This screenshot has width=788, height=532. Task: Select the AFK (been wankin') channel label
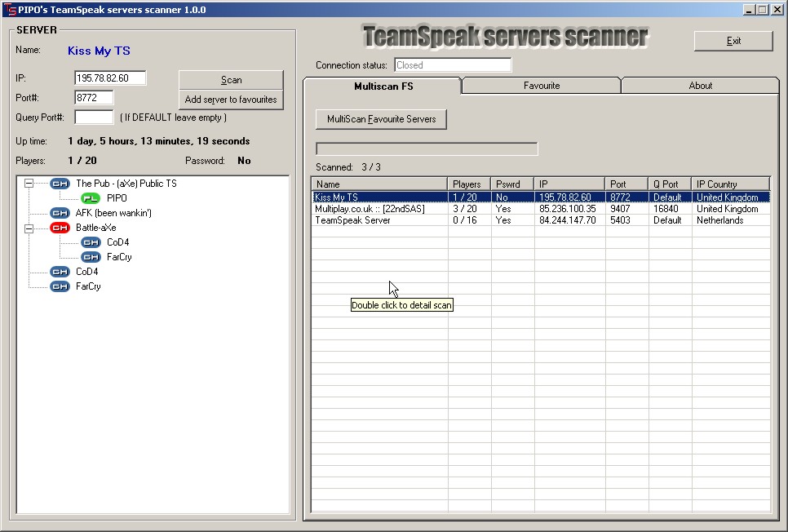pyautogui.click(x=113, y=213)
